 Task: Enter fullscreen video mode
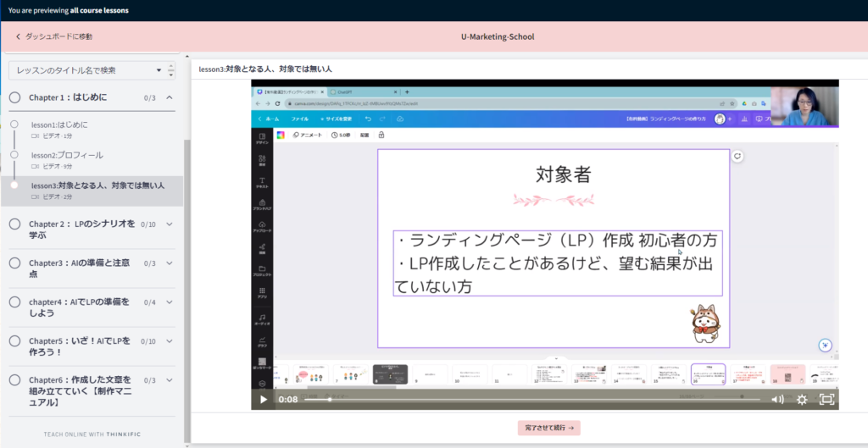[826, 399]
